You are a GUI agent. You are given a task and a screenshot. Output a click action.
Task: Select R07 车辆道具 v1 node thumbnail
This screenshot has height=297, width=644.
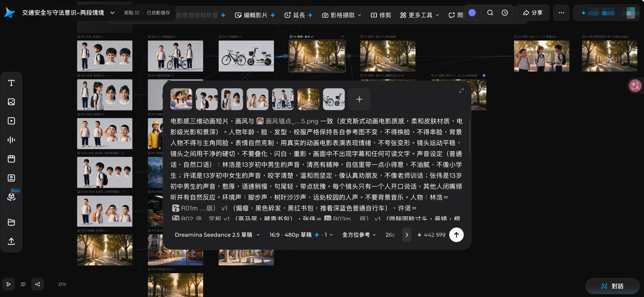tap(246, 56)
